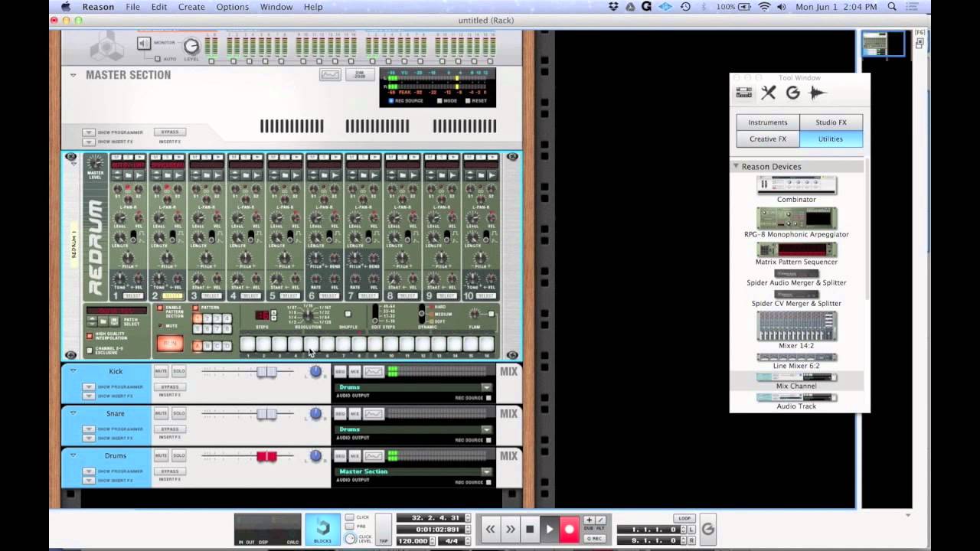Start recording with the red Record button
This screenshot has height=551, width=980.
[569, 529]
